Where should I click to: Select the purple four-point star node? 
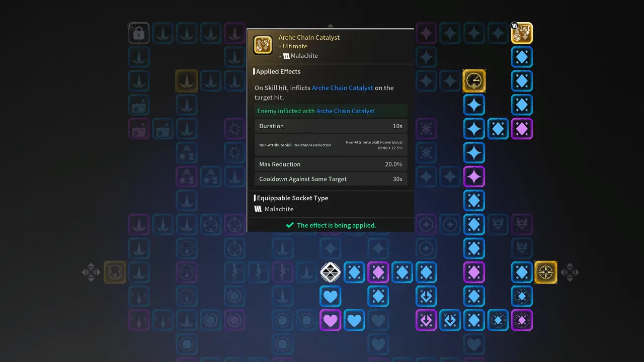click(474, 176)
